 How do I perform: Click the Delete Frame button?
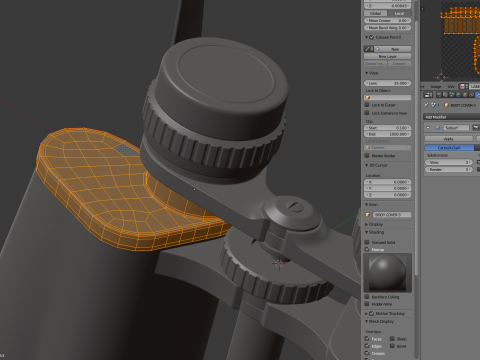(x=375, y=63)
